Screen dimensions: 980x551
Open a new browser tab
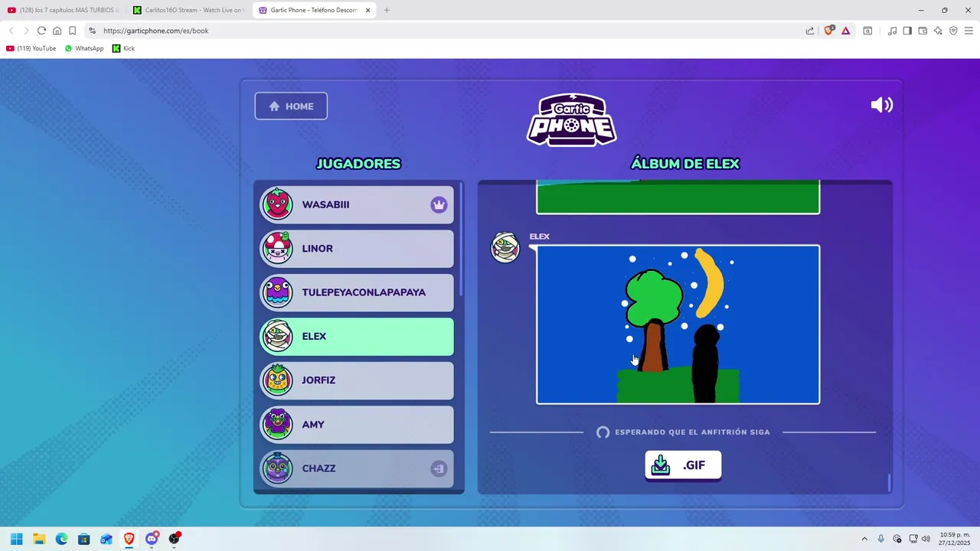click(387, 10)
